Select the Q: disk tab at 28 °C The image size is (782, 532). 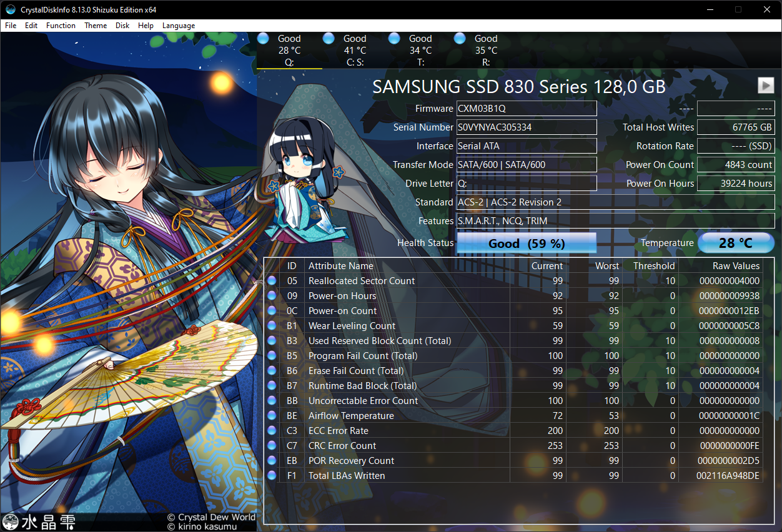point(289,51)
